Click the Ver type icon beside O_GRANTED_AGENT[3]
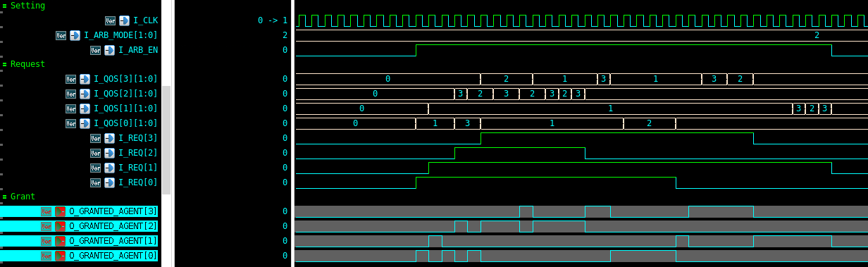Image resolution: width=868 pixels, height=267 pixels. (x=46, y=211)
